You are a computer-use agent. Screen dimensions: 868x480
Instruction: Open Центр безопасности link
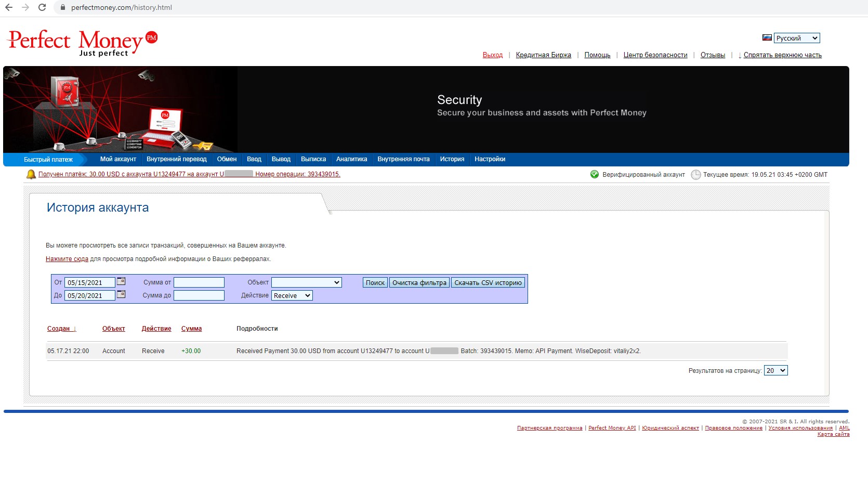(655, 55)
